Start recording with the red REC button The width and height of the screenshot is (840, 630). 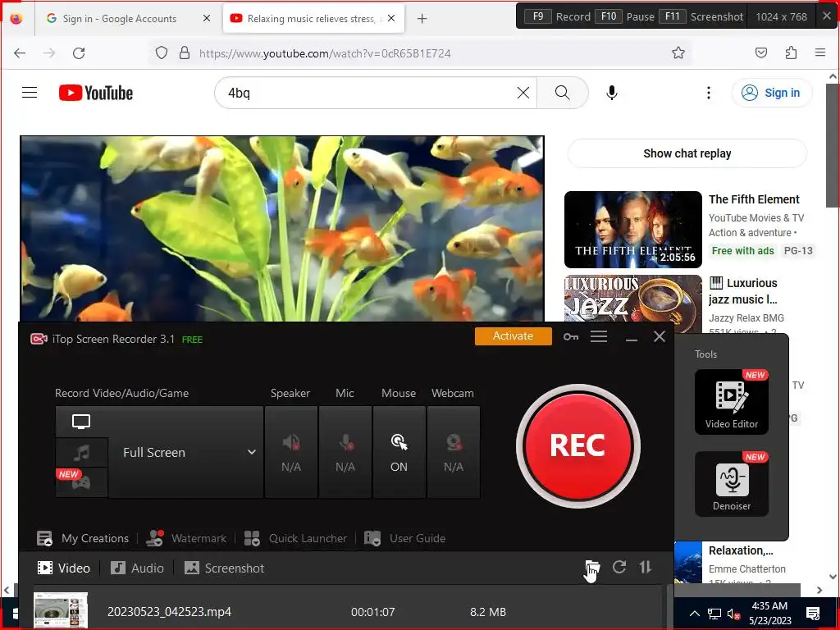point(578,445)
